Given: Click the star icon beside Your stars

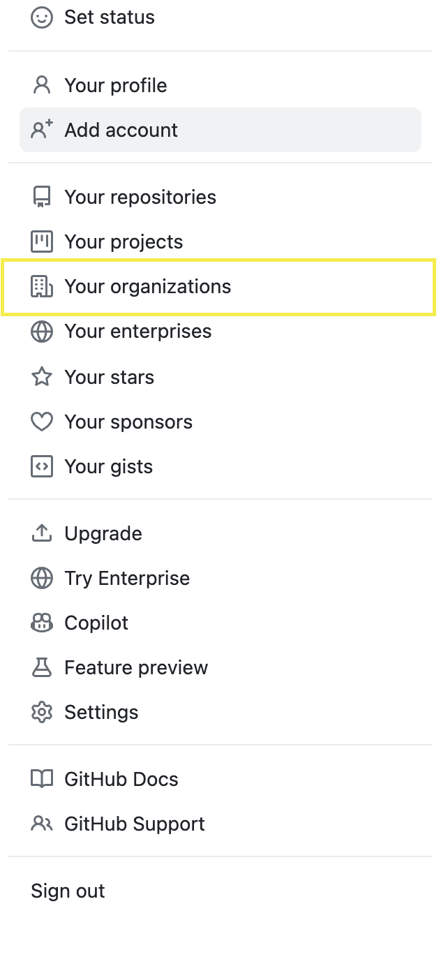Looking at the screenshot, I should click(x=42, y=377).
